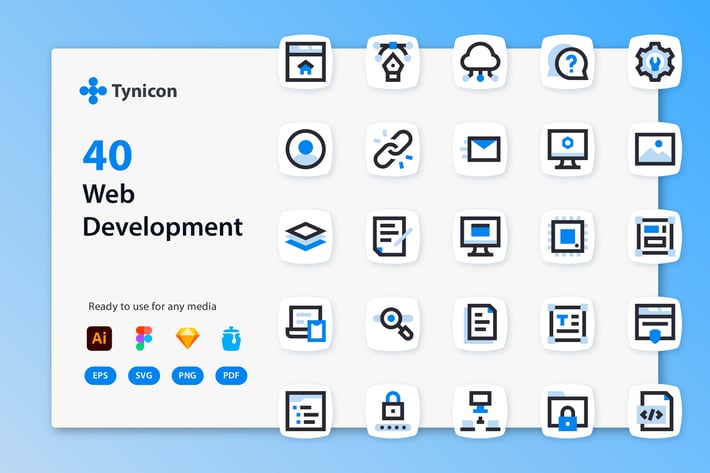Click the browser home page icon
This screenshot has height=473, width=710.
click(306, 62)
